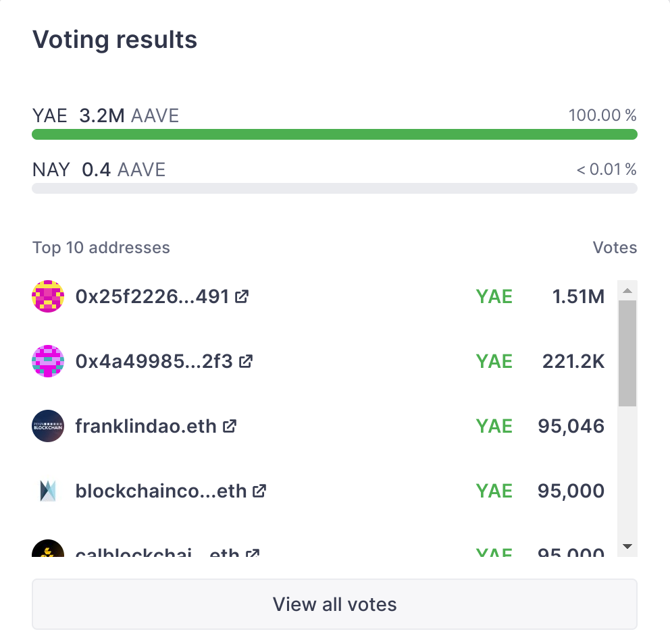
Task: Click the Top 10 addresses header
Action: click(101, 248)
